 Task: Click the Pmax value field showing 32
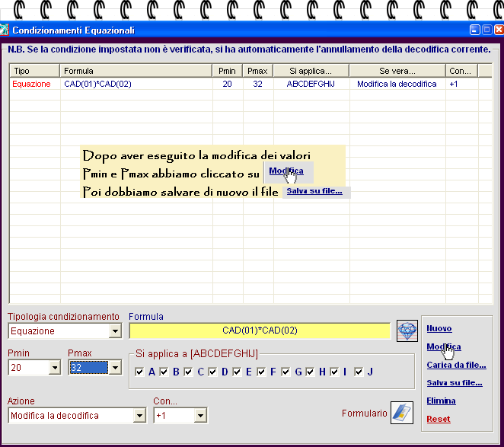point(89,367)
